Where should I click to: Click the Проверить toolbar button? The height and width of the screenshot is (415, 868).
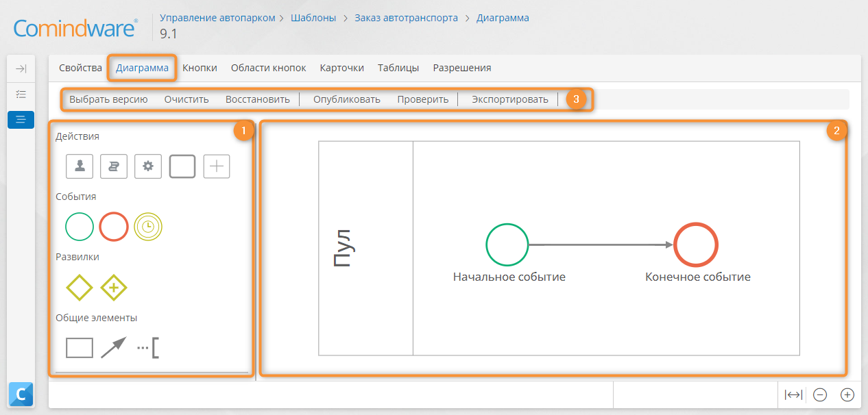(423, 99)
